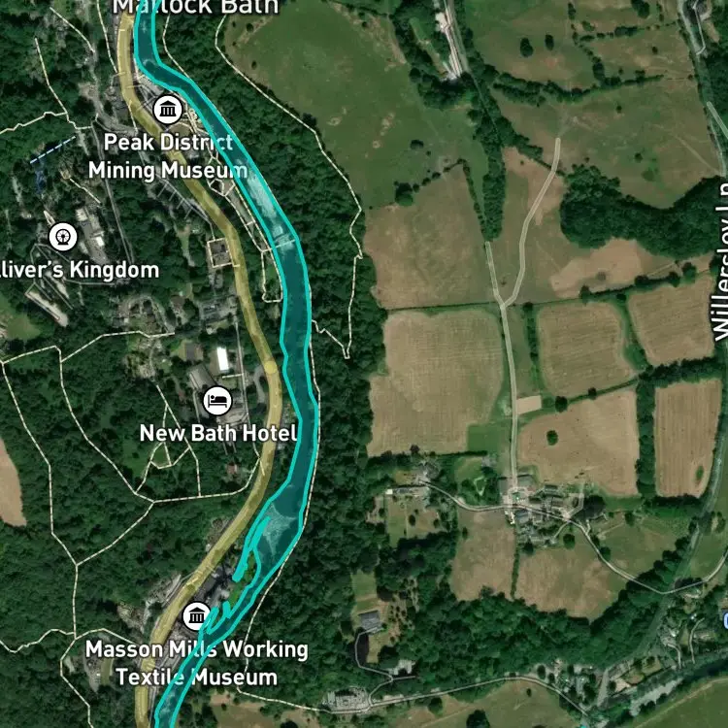The image size is (728, 728).
Task: Select the Matlock Bath town label
Action: pos(195,8)
